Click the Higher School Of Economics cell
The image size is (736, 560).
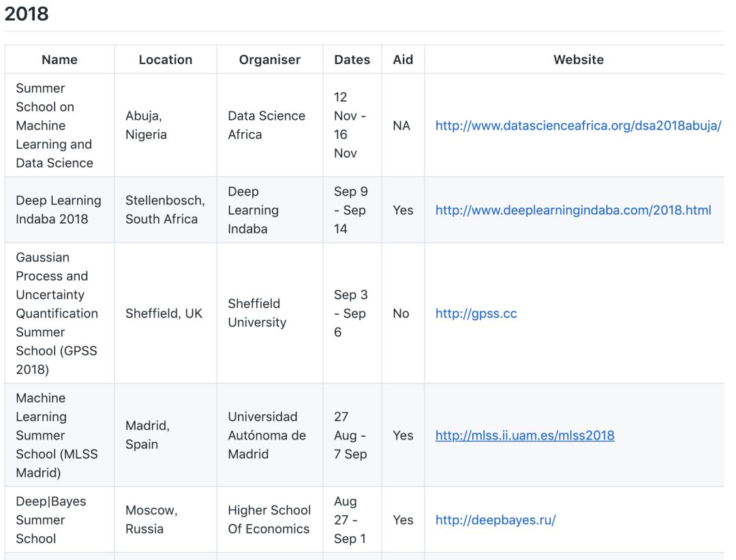[269, 520]
